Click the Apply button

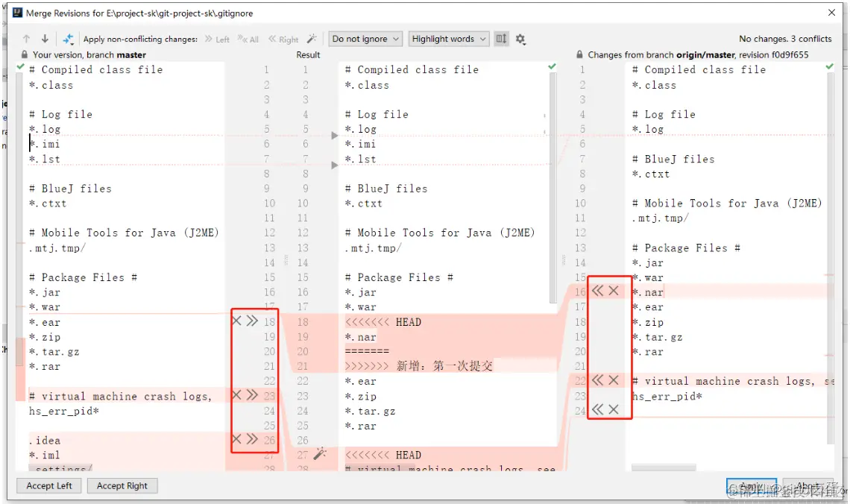click(x=752, y=486)
